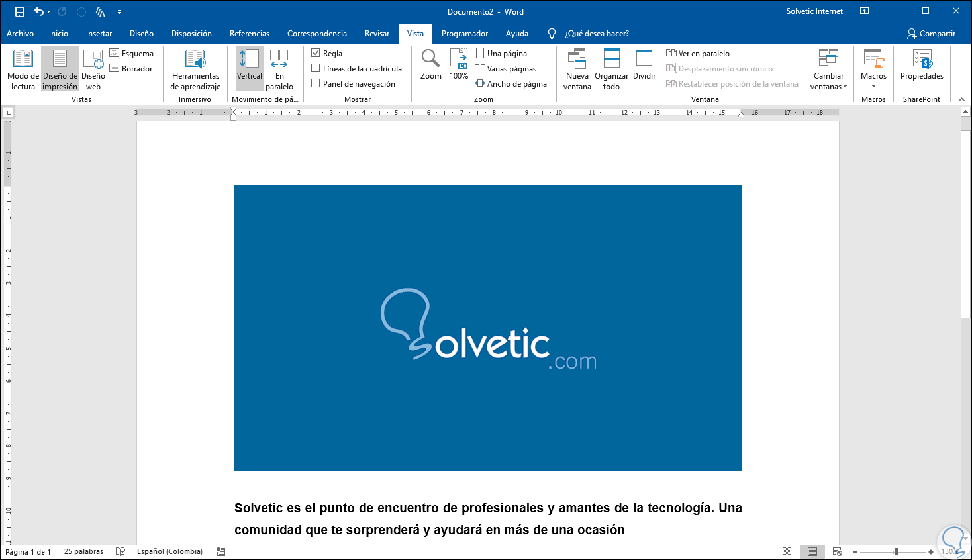Click the Solvetic Internet account name
This screenshot has height=560, width=972.
[x=814, y=11]
